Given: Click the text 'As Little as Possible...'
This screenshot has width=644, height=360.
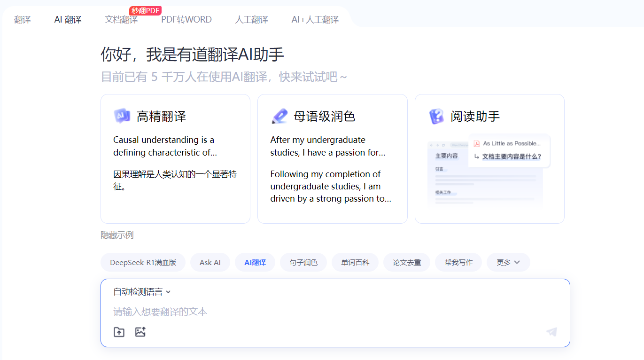Looking at the screenshot, I should click(512, 143).
